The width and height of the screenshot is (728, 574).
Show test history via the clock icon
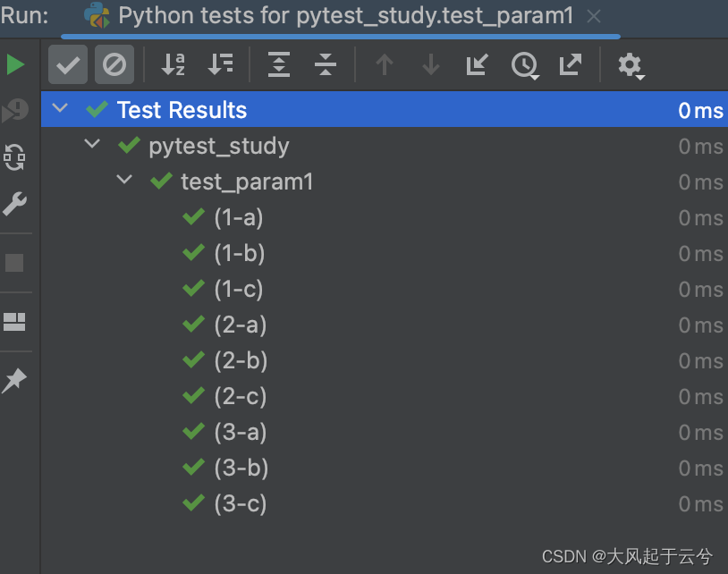point(525,64)
